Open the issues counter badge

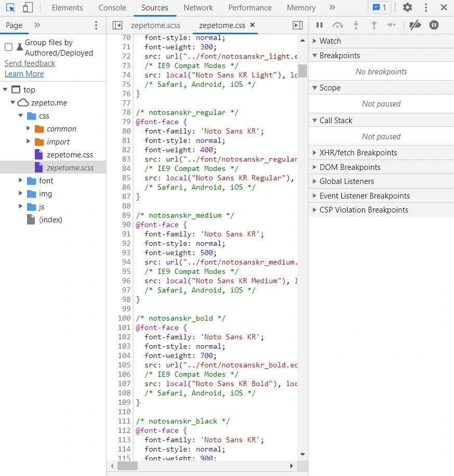(x=379, y=8)
